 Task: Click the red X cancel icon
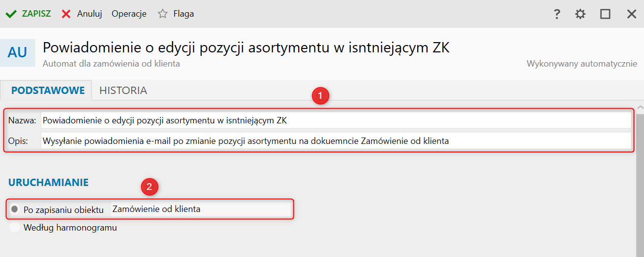(66, 14)
